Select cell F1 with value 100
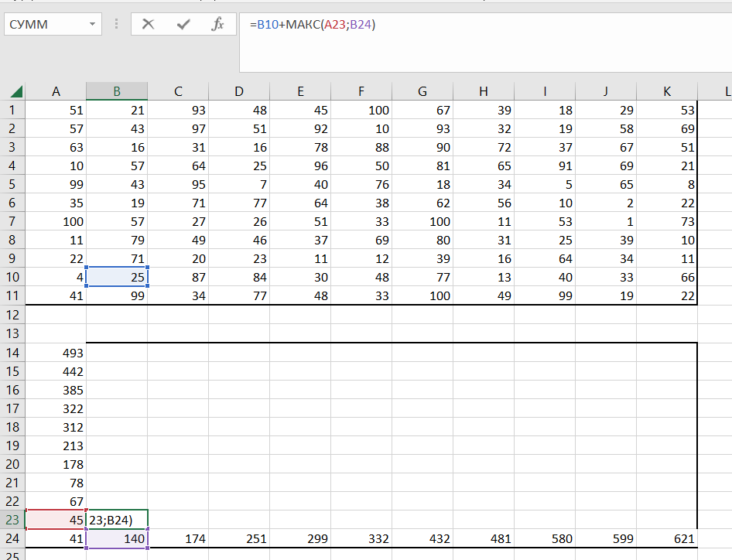 pos(361,111)
